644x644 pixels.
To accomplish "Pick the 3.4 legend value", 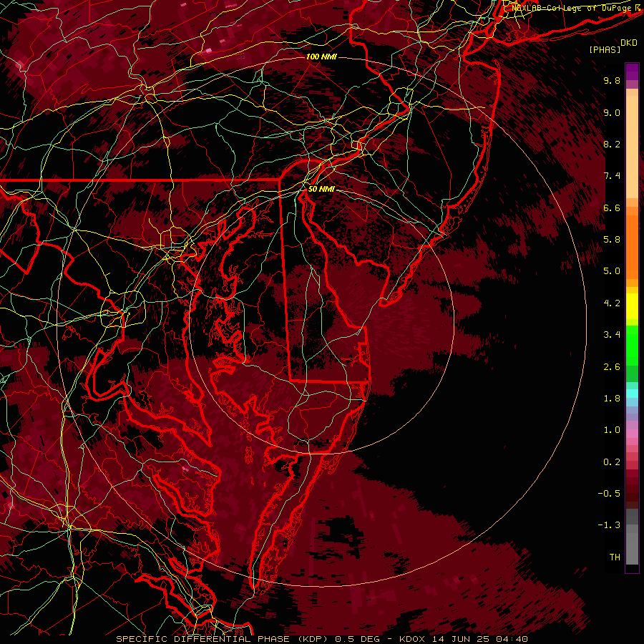I will [612, 335].
